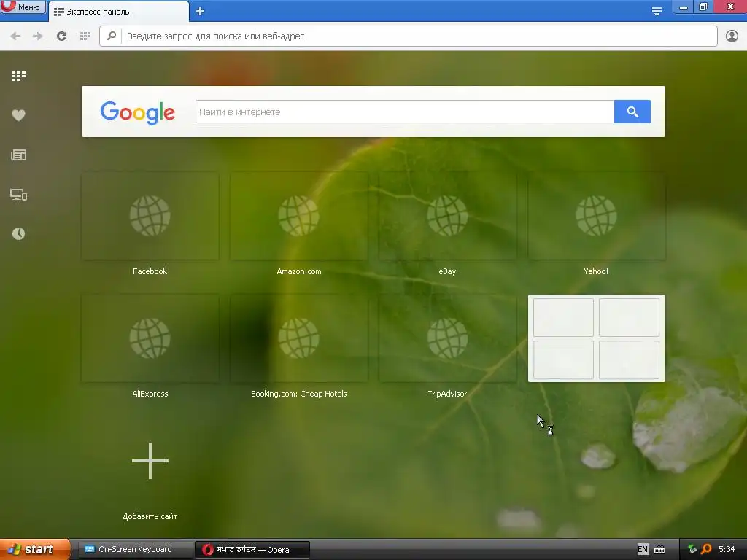Focus the address bar search field
Screen dimensions: 747x560
pos(409,36)
